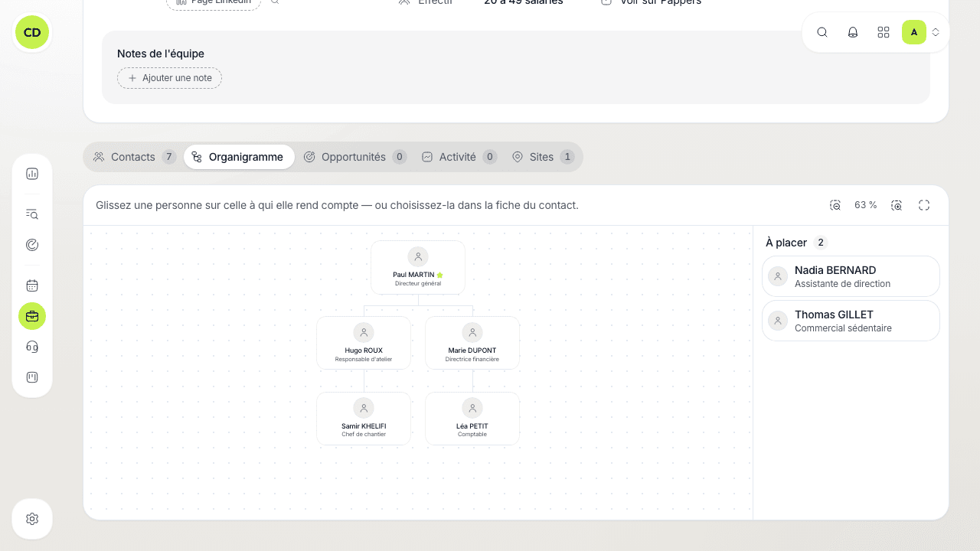Image resolution: width=980 pixels, height=551 pixels.
Task: Select Nadia BERNARD in À placer list
Action: (x=851, y=276)
